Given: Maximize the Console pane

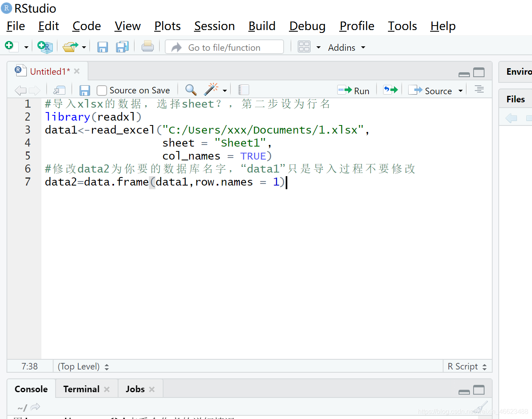Looking at the screenshot, I should pyautogui.click(x=479, y=390).
